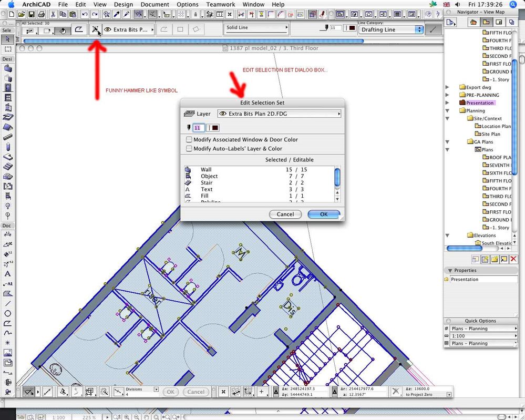Open the Drafting Line category dropdown
This screenshot has height=420, width=525.
pos(391,29)
